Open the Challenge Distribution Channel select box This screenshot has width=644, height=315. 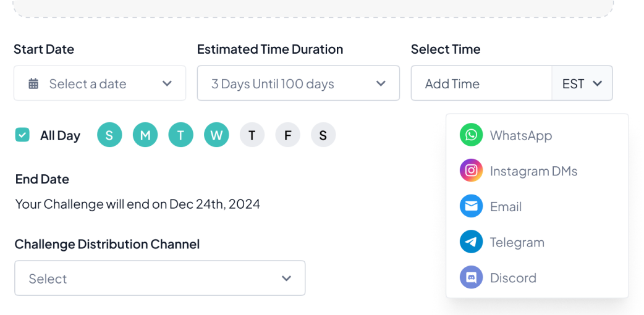click(x=159, y=279)
